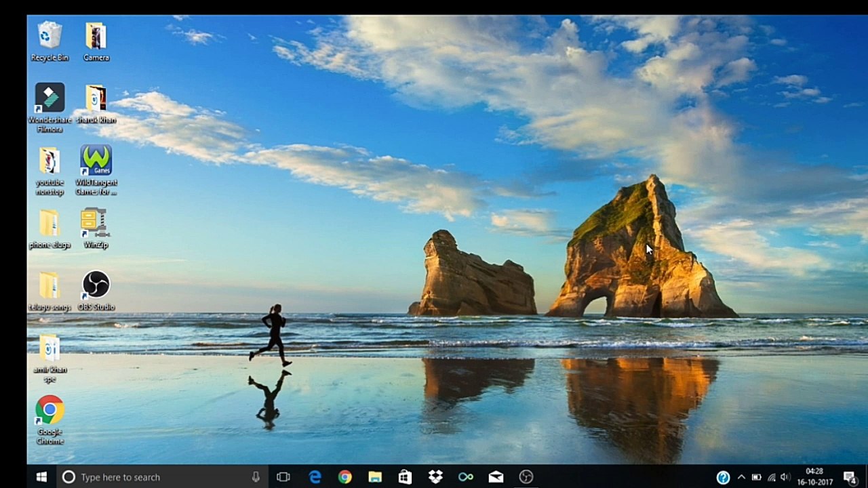Viewport: 868px width, 488px height.
Task: Open Task View from the taskbar
Action: point(283,477)
